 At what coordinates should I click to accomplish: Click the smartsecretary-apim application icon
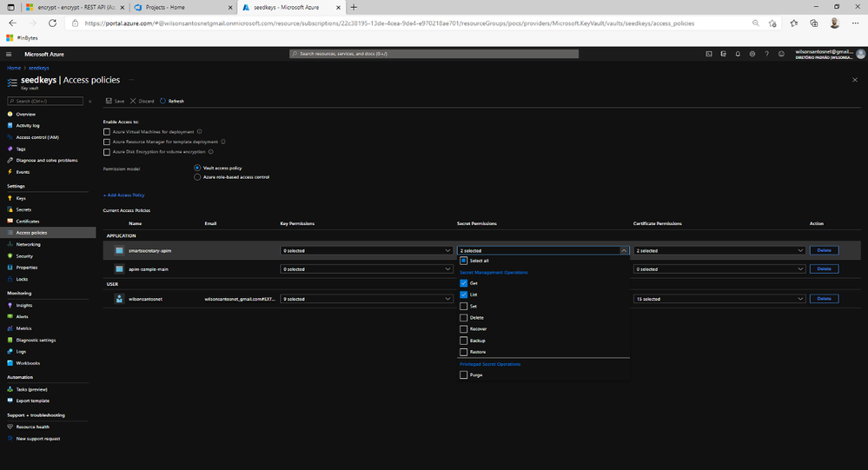[x=119, y=250]
